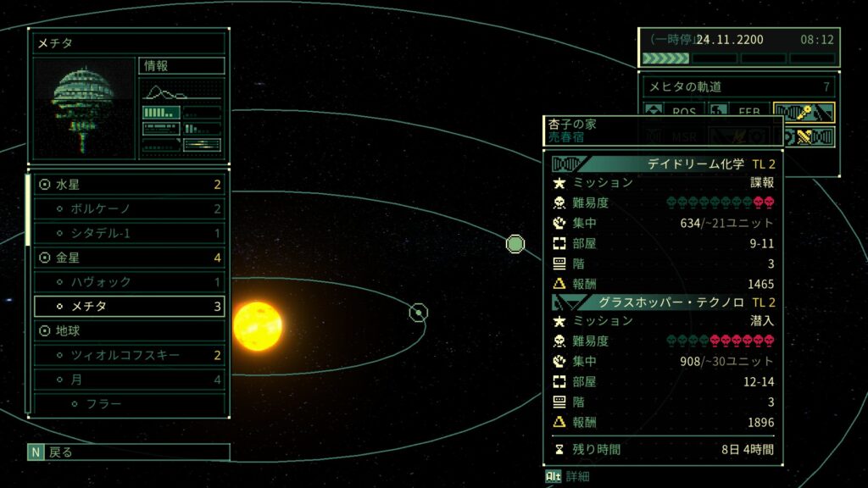Viewport: 868px width, 488px height.
Task: Click the 金星 planet target icon
Action: tap(45, 258)
